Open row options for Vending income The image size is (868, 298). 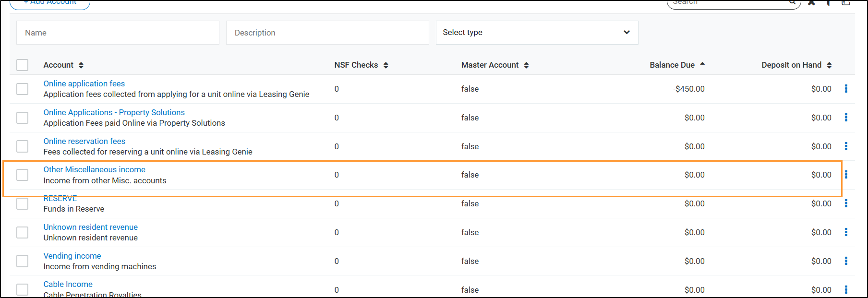(846, 261)
